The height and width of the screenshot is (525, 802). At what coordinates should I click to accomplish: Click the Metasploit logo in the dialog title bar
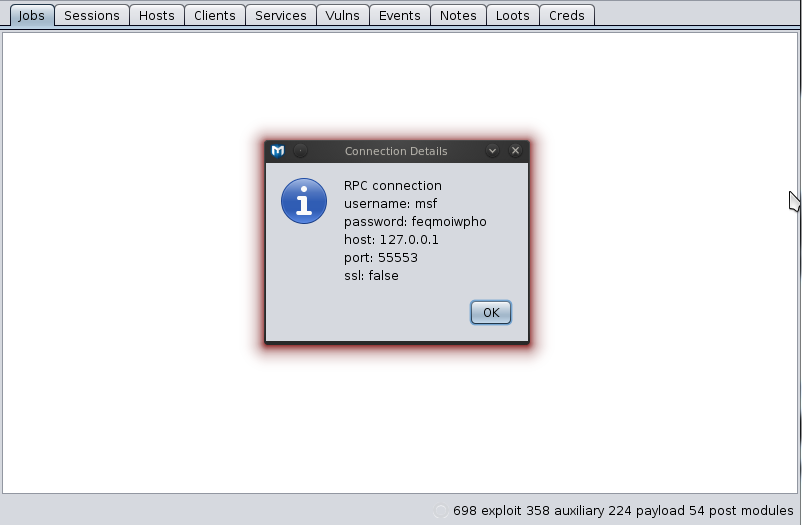tap(278, 151)
